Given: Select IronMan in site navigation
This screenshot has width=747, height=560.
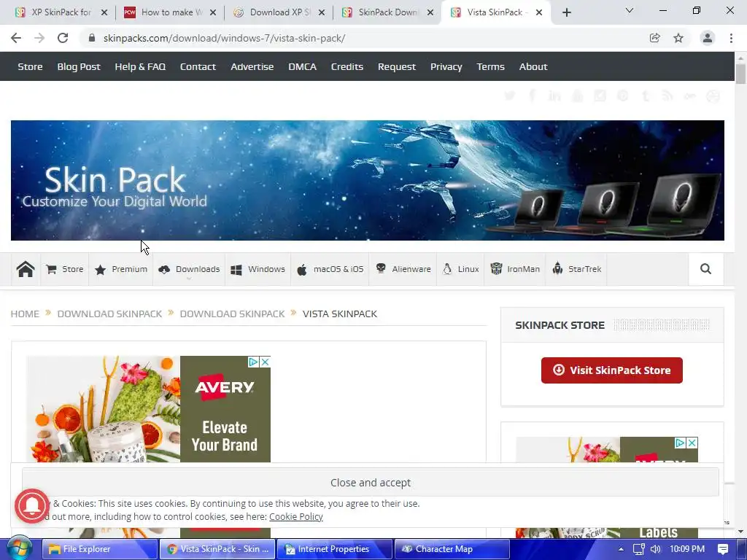Looking at the screenshot, I should 515,269.
